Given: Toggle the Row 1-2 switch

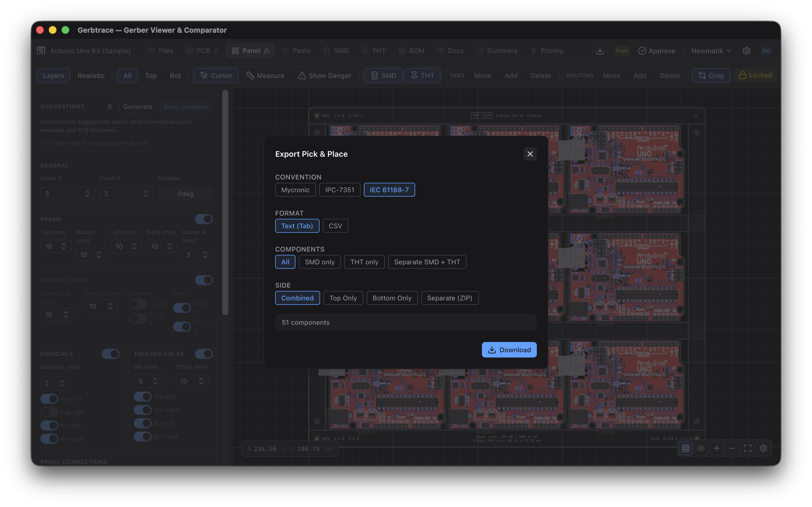Looking at the screenshot, I should click(x=182, y=308).
